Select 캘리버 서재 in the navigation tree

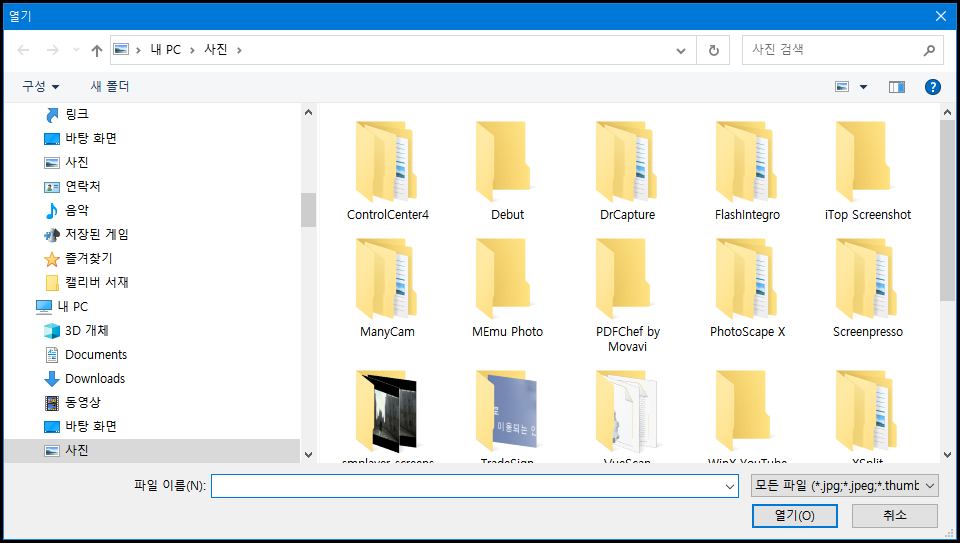[97, 282]
